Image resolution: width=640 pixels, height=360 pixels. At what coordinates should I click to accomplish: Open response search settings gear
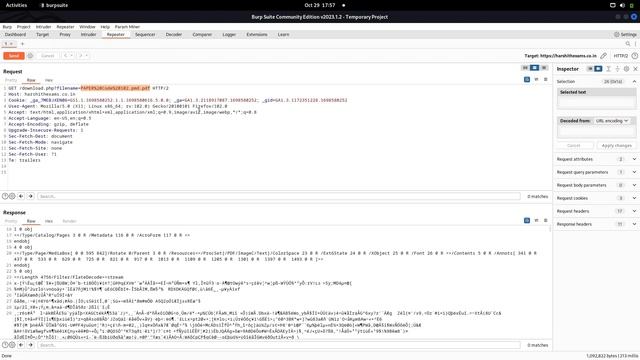[12, 345]
